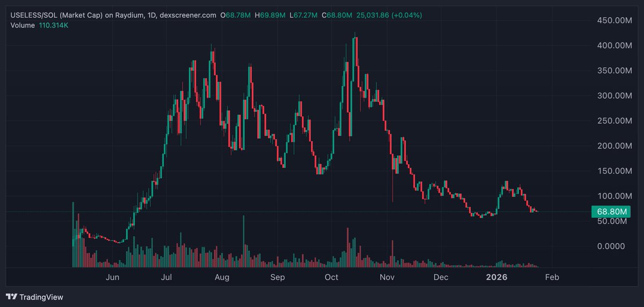Click the low value L67.27M
This screenshot has height=307, width=644.
pos(303,15)
